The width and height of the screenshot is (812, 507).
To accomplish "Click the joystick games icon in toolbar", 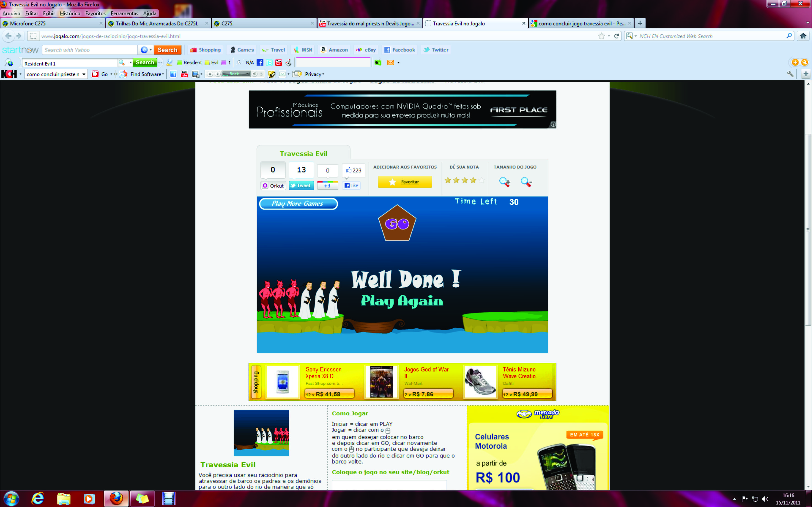I will [x=288, y=62].
